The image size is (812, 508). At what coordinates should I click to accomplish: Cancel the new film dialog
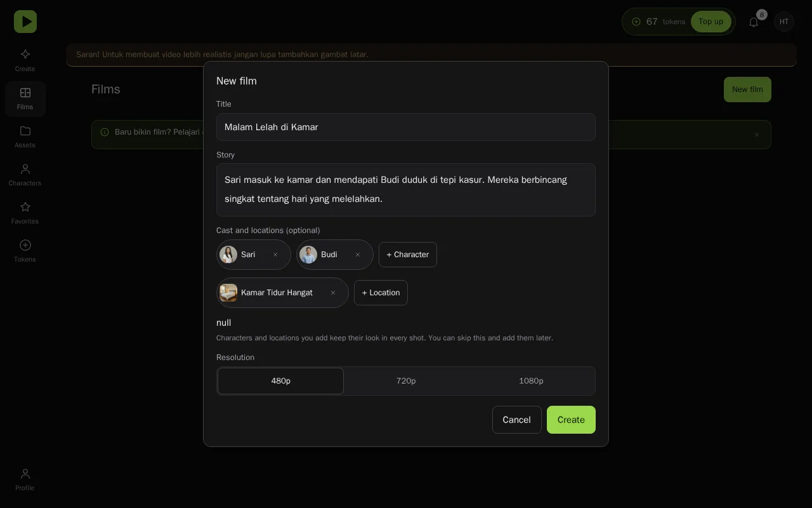click(517, 420)
